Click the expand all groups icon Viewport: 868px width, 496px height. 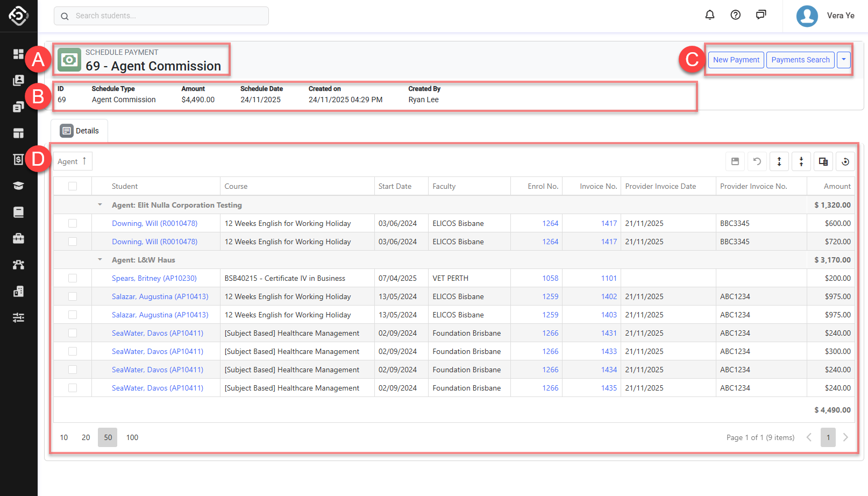[x=779, y=161]
